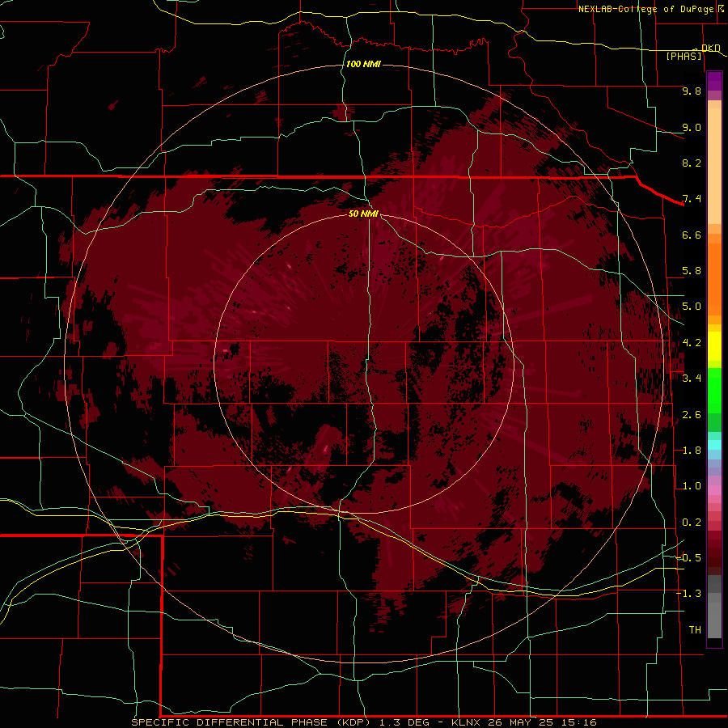Image resolution: width=728 pixels, height=728 pixels.
Task: Click the 1.0 legend value
Action: (x=692, y=486)
